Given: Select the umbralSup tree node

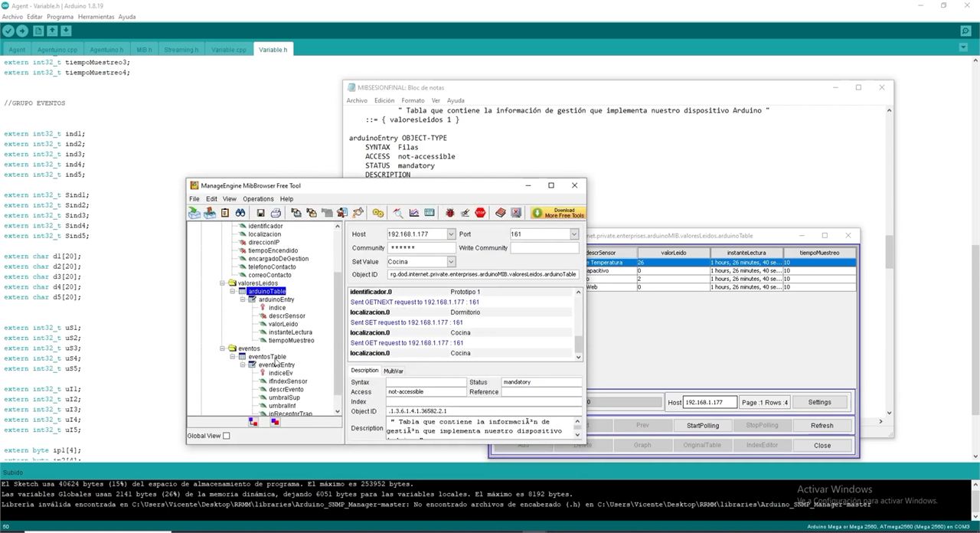Looking at the screenshot, I should click(x=284, y=397).
